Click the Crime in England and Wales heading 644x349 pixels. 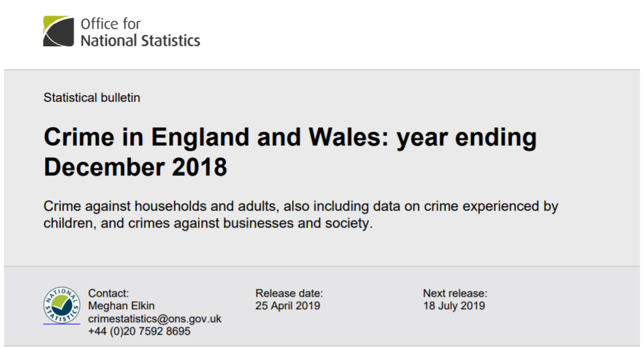coord(290,136)
